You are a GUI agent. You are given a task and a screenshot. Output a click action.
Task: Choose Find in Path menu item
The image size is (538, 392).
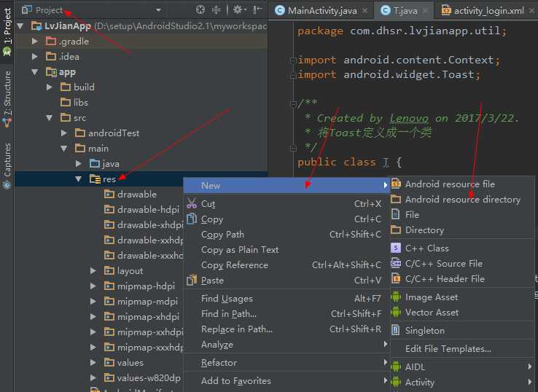click(286, 314)
